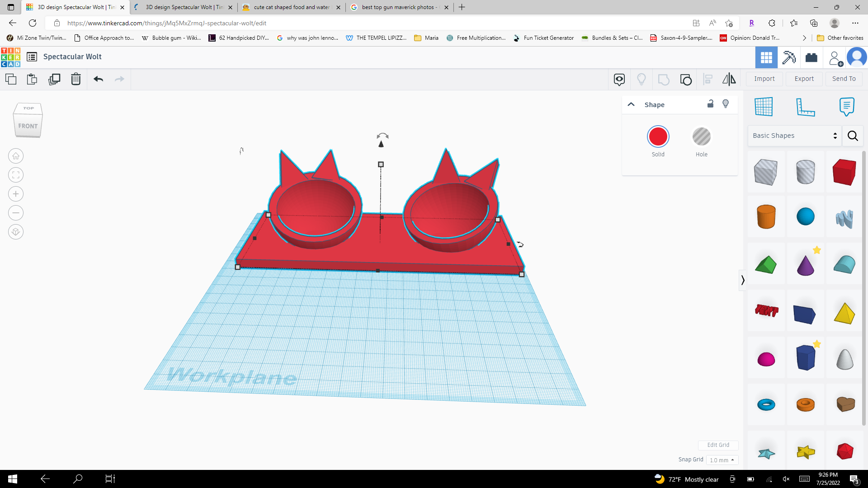Set the selected shape to Hole
Viewport: 868px width, 488px height.
tap(701, 136)
